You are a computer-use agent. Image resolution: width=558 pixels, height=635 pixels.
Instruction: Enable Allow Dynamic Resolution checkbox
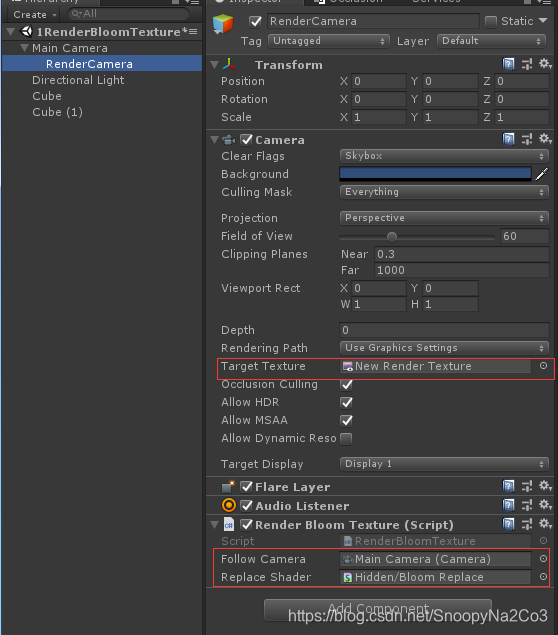347,438
